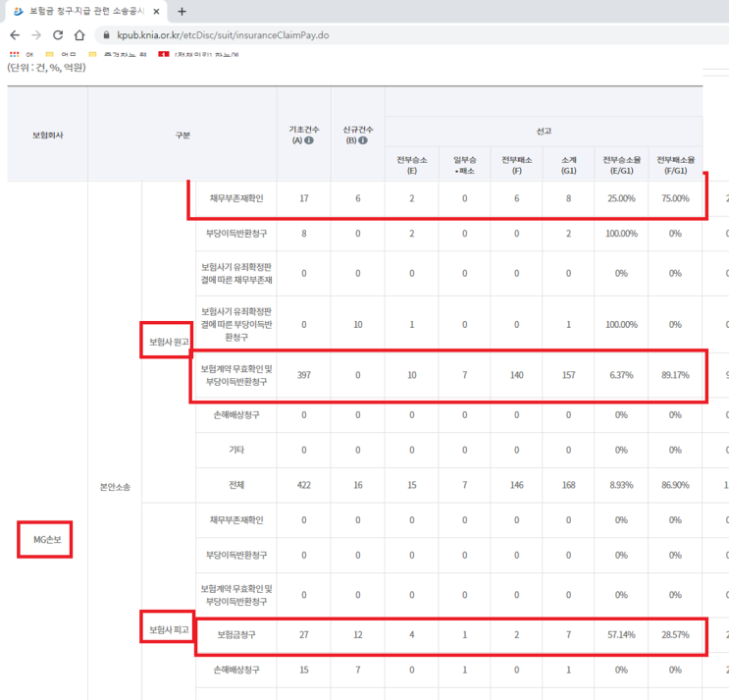Image resolution: width=729 pixels, height=700 pixels.
Task: Click the 25.00% win rate value
Action: [622, 198]
